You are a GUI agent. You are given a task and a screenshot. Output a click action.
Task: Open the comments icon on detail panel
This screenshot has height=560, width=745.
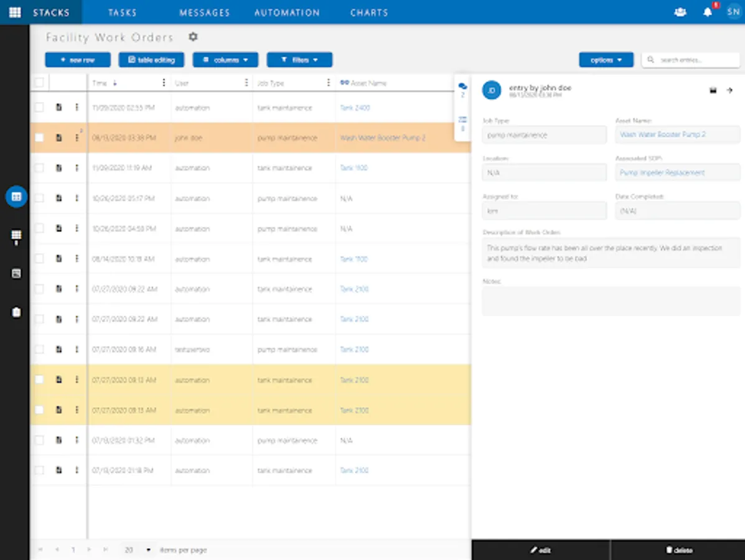click(x=462, y=87)
